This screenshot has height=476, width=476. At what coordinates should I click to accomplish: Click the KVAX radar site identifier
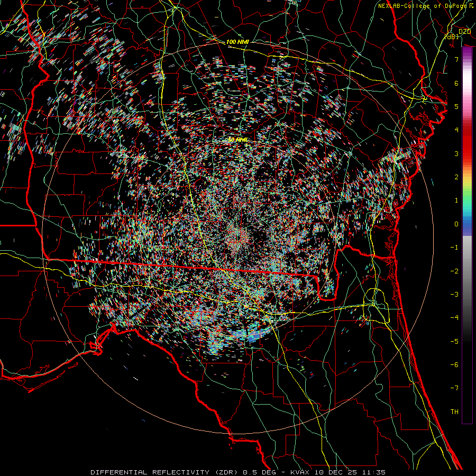(301, 472)
